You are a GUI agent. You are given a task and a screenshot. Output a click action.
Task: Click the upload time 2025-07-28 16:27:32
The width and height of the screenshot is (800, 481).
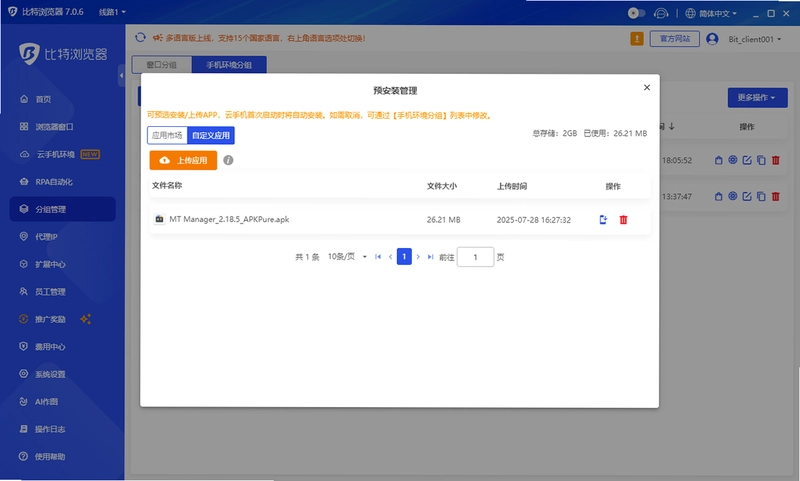coord(534,220)
